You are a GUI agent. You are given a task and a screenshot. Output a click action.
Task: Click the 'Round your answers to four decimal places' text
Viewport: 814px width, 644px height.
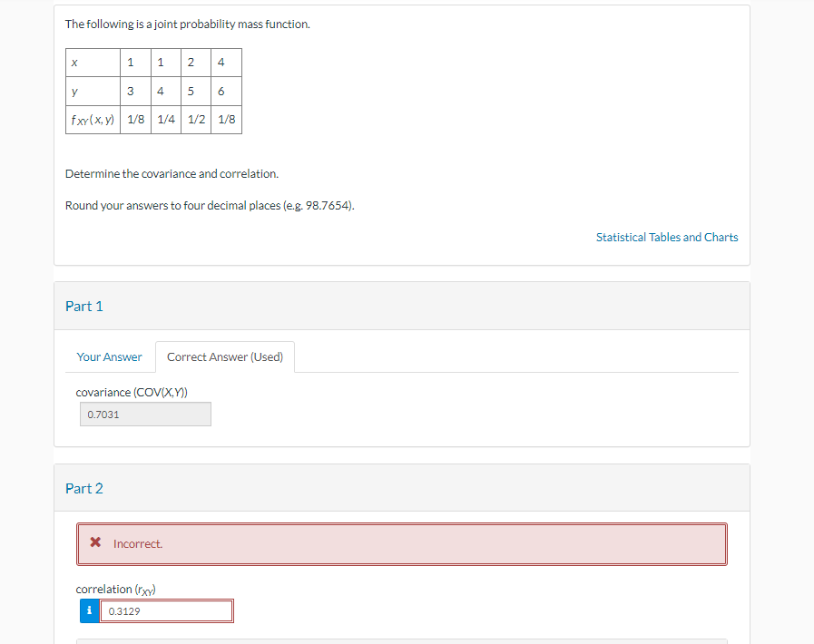click(210, 206)
